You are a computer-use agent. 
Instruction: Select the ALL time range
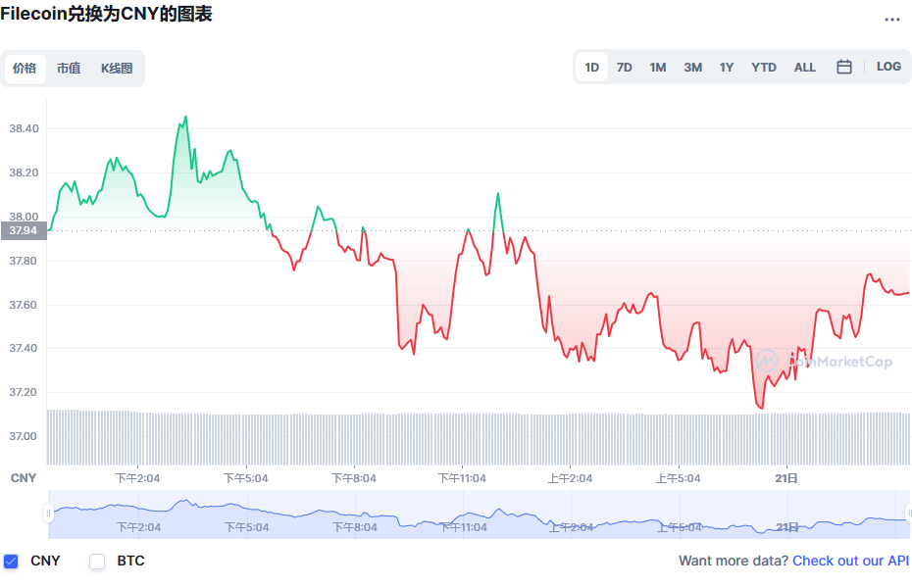tap(805, 68)
